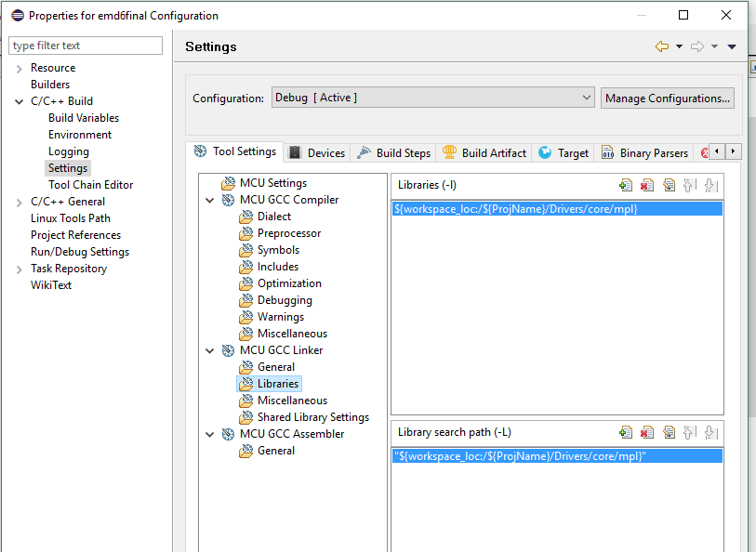This screenshot has height=552, width=756.
Task: Click the type filter text field
Action: click(86, 46)
